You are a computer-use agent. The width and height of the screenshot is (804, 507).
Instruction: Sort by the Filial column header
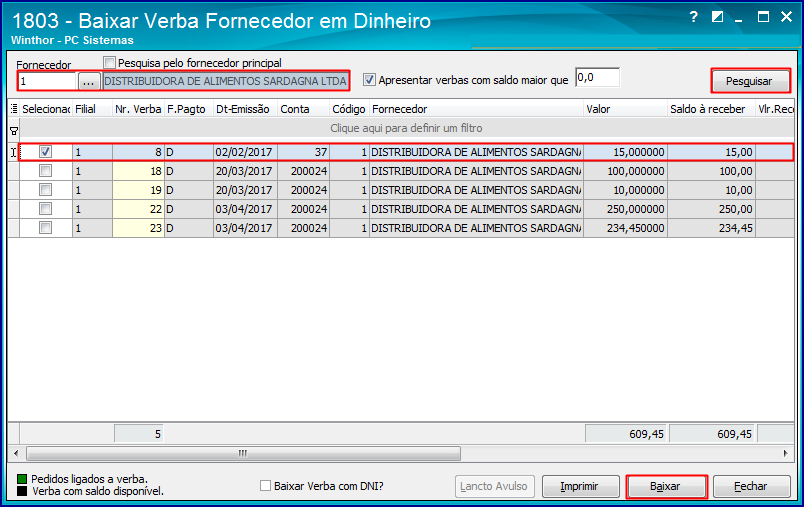[92, 109]
